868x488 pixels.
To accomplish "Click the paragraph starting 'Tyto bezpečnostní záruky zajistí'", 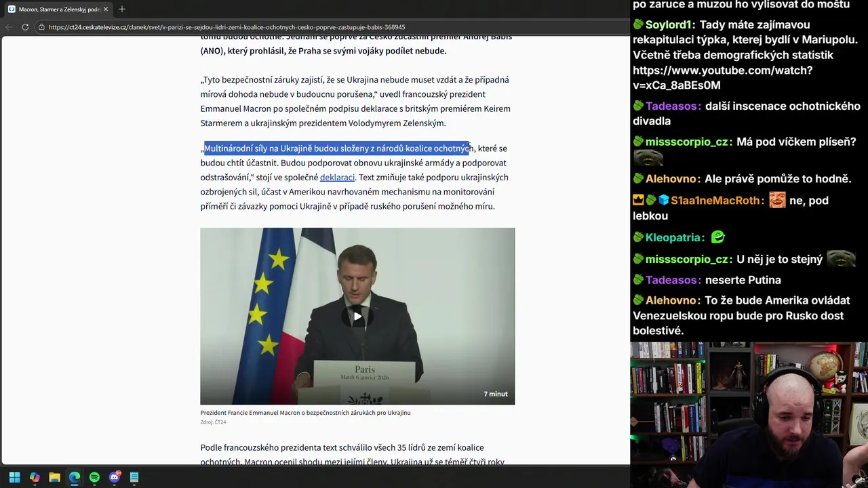I will [355, 102].
